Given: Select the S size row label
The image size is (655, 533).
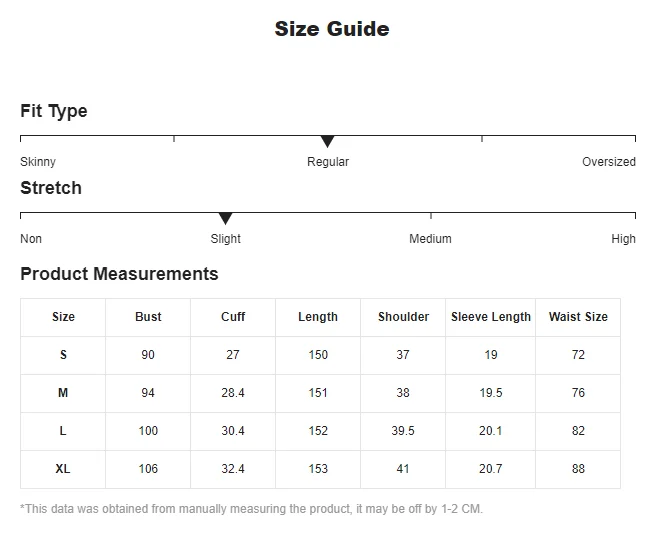Looking at the screenshot, I should pos(63,355).
